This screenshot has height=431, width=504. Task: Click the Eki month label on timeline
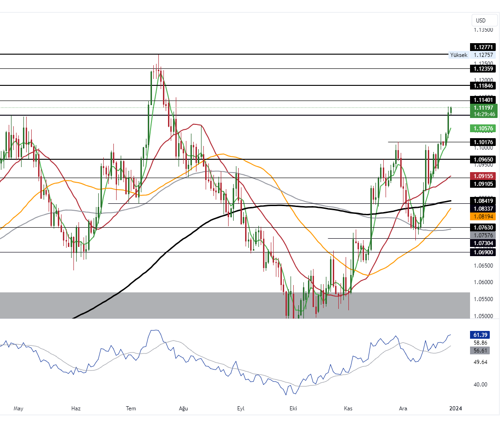(293, 408)
